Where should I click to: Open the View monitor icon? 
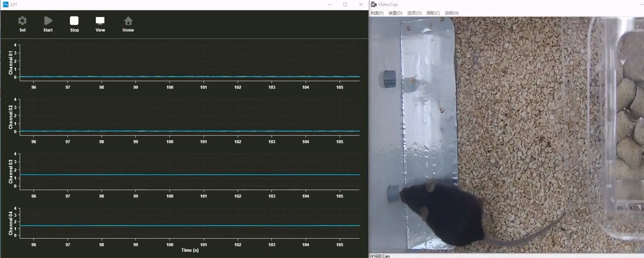pos(100,21)
